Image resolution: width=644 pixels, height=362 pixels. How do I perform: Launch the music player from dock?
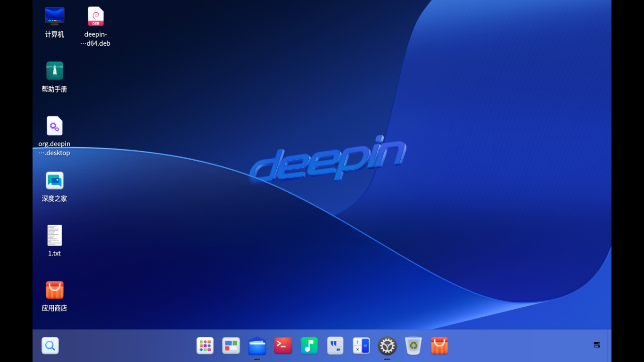coord(309,346)
